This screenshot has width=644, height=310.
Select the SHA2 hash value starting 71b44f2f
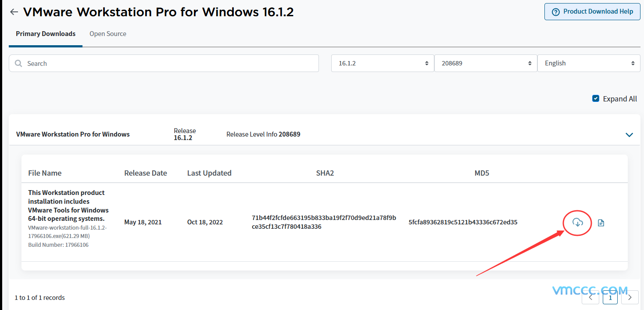pyautogui.click(x=324, y=222)
